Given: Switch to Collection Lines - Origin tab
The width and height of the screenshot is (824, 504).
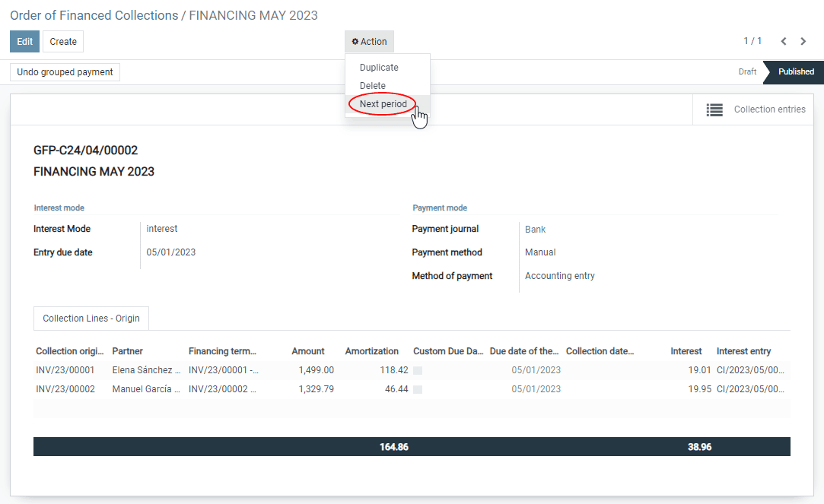Looking at the screenshot, I should pyautogui.click(x=91, y=319).
